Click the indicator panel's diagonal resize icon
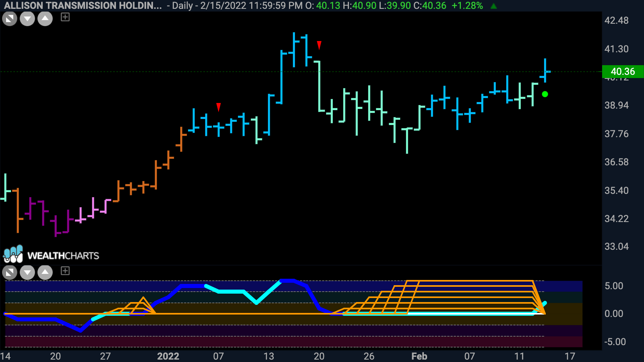The image size is (644, 362). 10,272
